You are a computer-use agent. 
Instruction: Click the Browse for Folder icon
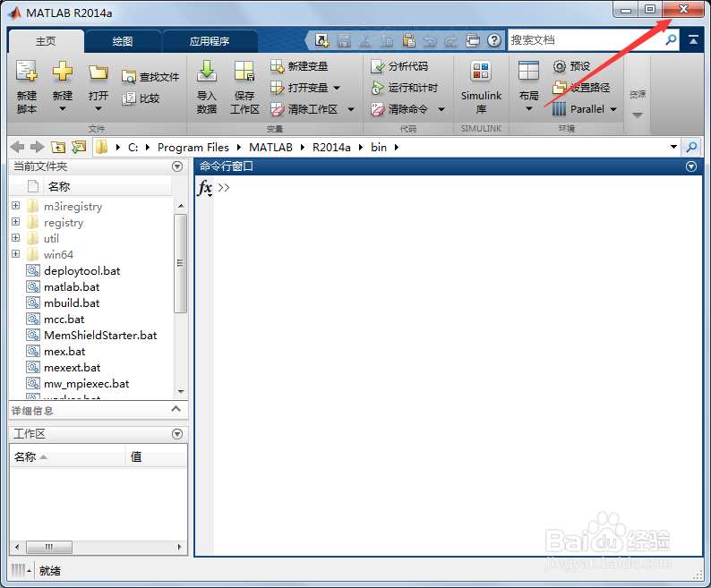point(79,147)
